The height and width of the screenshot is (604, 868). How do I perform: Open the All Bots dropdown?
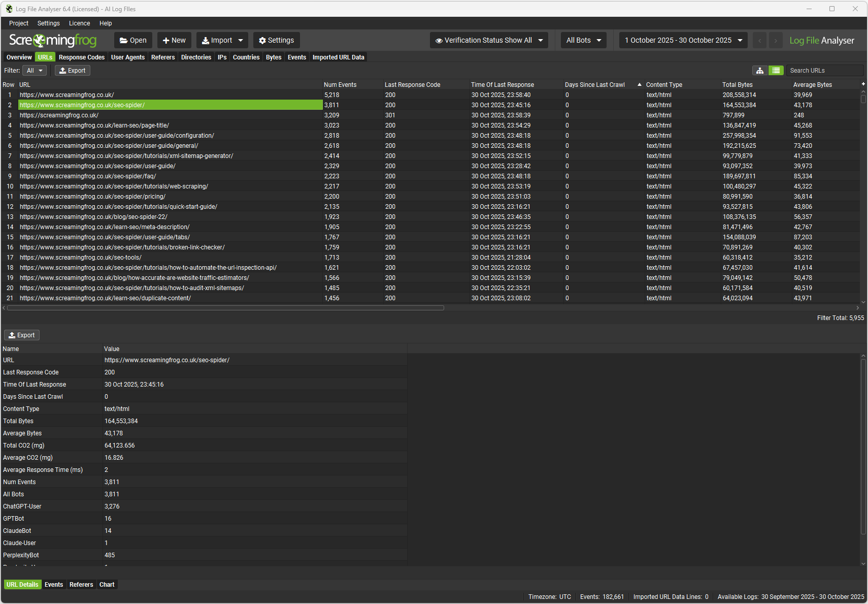(583, 41)
